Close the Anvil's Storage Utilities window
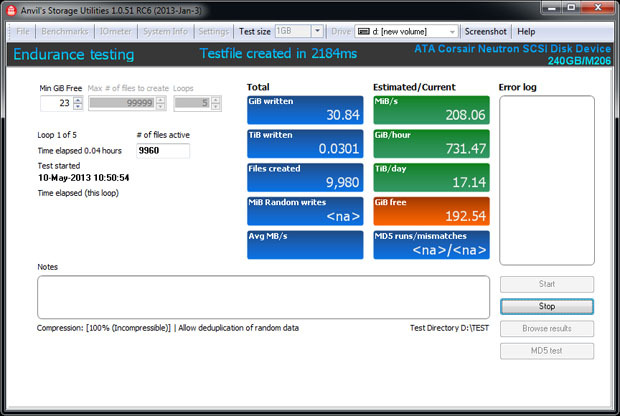This screenshot has width=620, height=416. click(597, 8)
